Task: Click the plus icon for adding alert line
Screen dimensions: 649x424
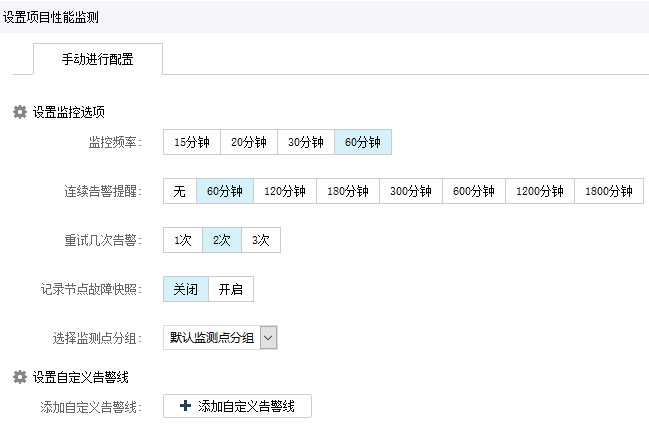Action: [184, 406]
